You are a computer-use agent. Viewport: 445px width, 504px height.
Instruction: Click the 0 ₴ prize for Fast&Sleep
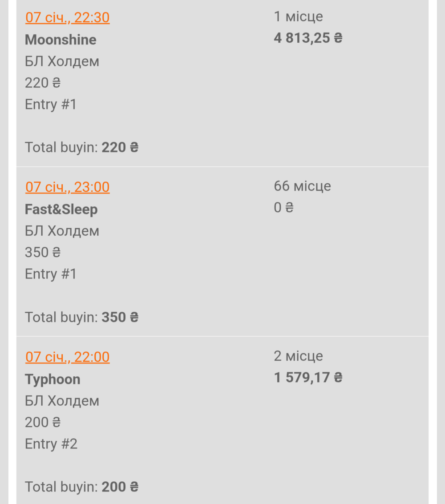click(283, 207)
